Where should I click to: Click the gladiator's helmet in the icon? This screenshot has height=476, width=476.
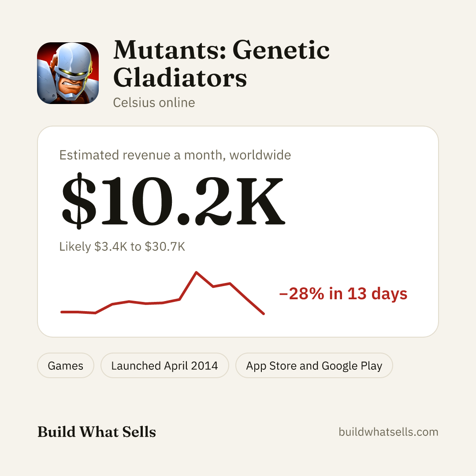[x=74, y=59]
